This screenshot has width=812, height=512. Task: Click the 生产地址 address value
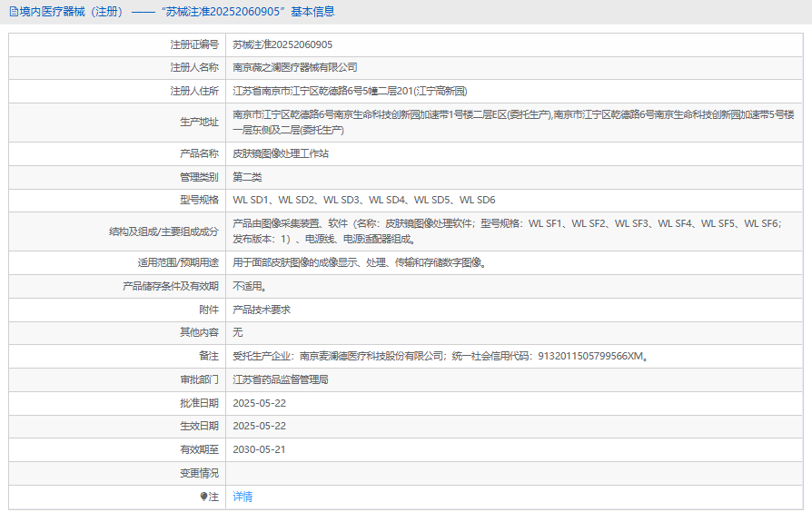[x=513, y=123]
